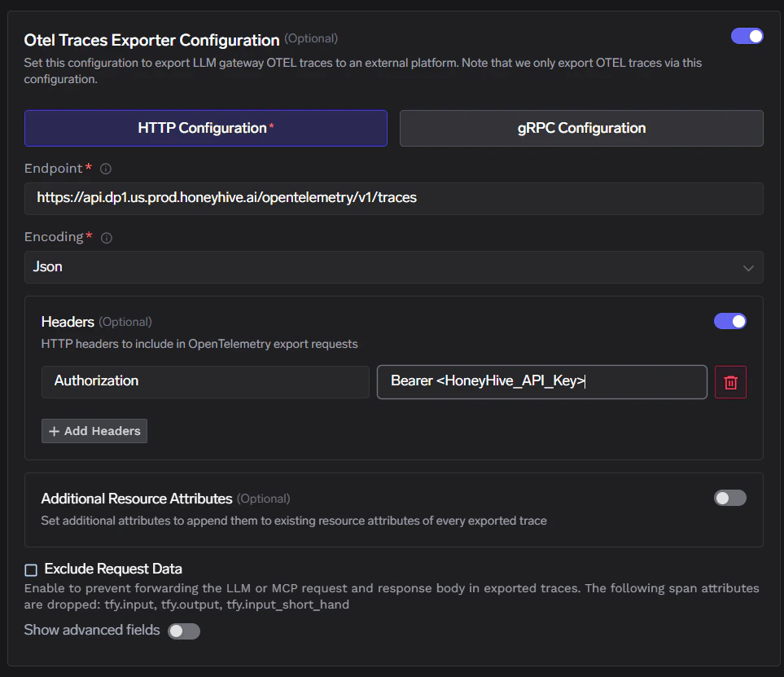Image resolution: width=784 pixels, height=677 pixels.
Task: Click the Show advanced fields label
Action: [x=92, y=630]
